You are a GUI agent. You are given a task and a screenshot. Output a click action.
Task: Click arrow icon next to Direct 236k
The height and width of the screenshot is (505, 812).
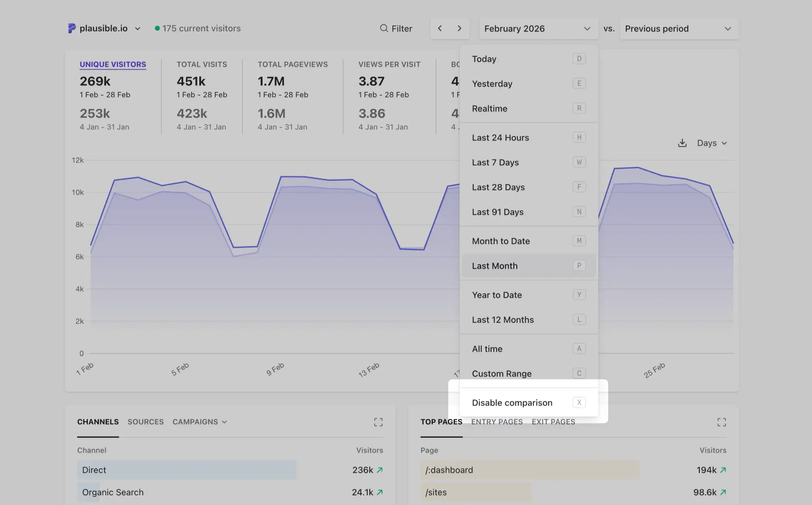click(x=380, y=470)
